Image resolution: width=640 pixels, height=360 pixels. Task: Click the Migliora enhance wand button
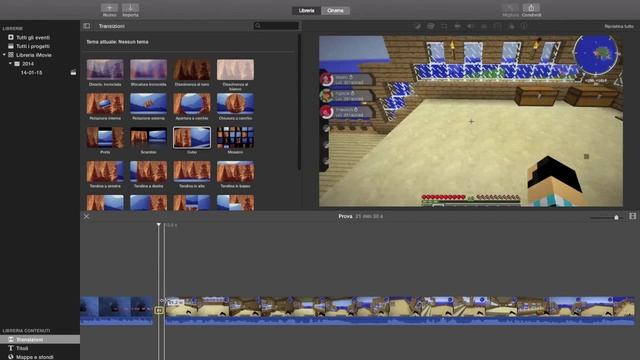tap(510, 8)
